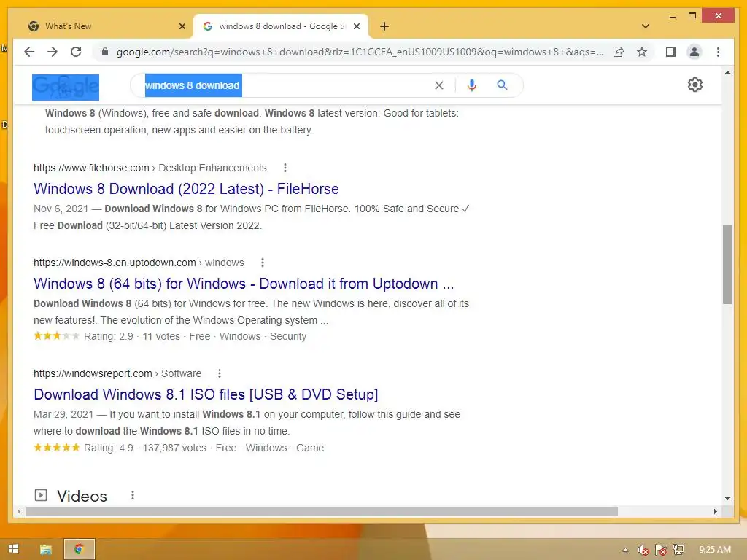Image resolution: width=747 pixels, height=560 pixels.
Task: Click the scroll down arrow
Action: [727, 499]
